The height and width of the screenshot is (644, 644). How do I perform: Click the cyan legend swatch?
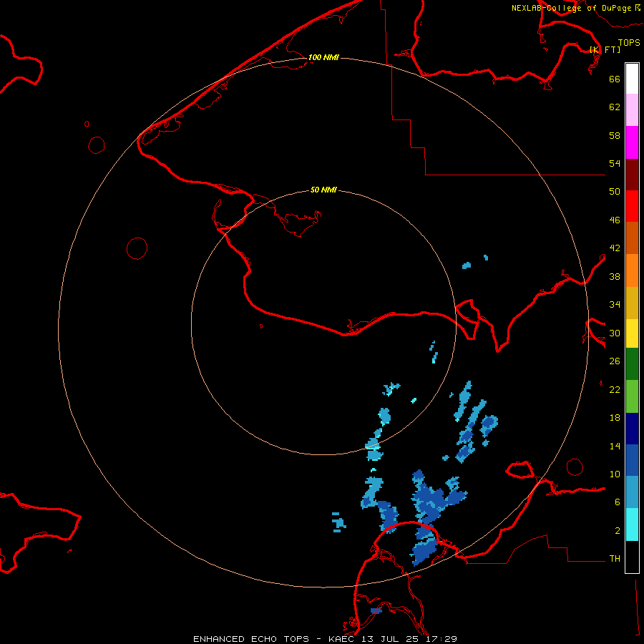[x=632, y=525]
